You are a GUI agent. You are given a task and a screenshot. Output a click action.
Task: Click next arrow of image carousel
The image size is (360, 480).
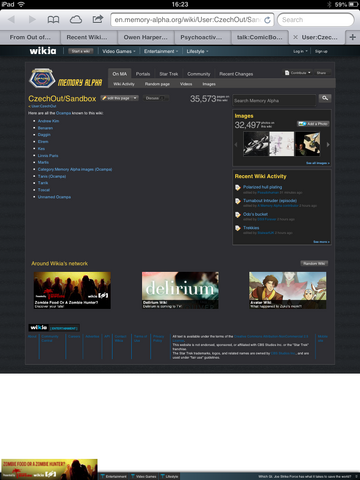point(328,144)
